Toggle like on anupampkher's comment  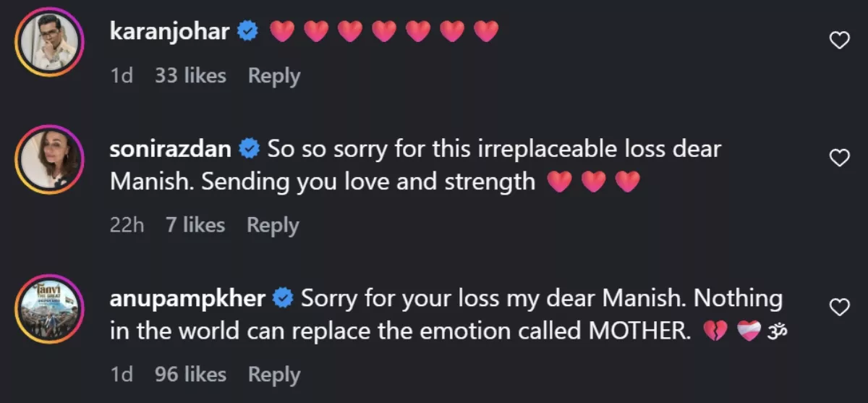tap(838, 307)
